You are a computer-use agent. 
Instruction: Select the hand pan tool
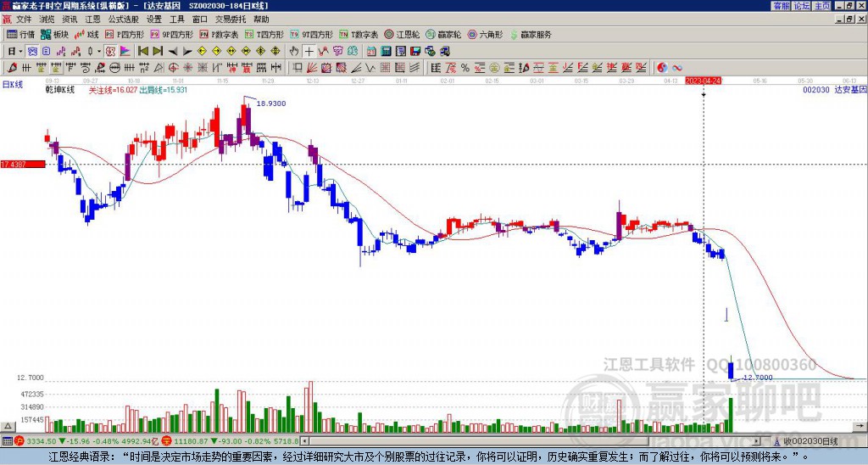(294, 51)
